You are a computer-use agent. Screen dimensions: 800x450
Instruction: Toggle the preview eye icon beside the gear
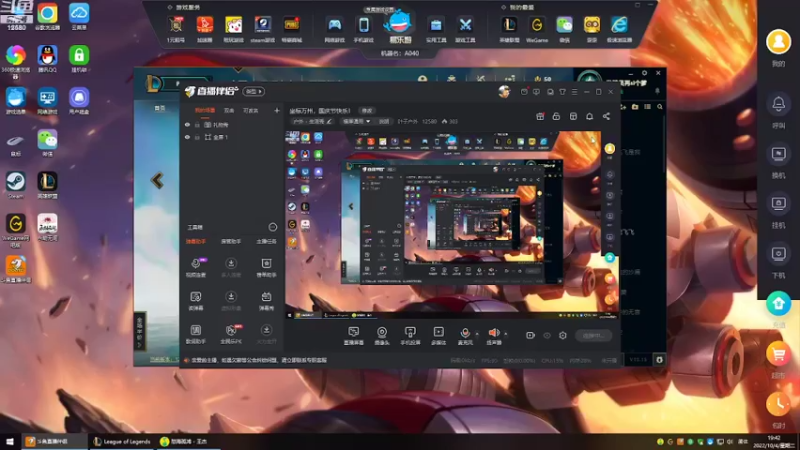pos(547,335)
